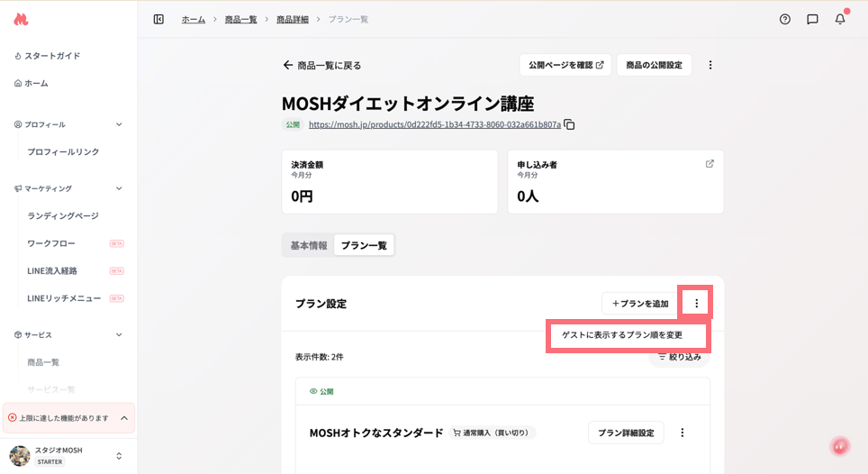This screenshot has height=474, width=868.
Task: Click 公開ページを確認 button
Action: tap(565, 65)
